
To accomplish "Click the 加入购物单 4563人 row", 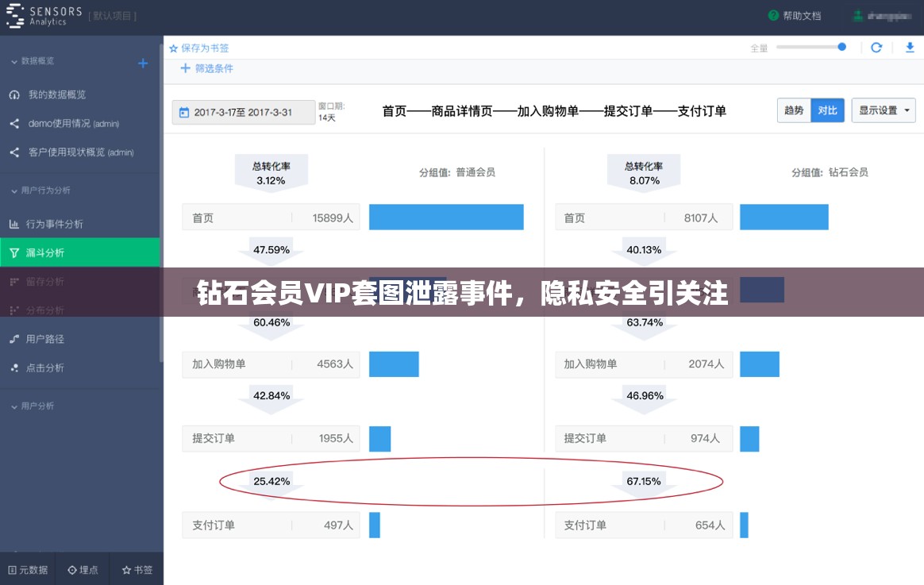I will (271, 364).
